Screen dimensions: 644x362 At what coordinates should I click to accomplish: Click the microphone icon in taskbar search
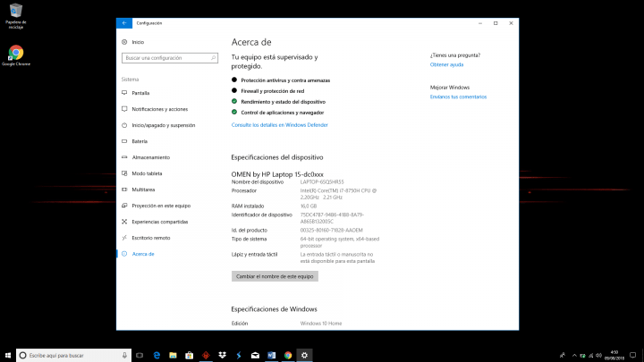[x=124, y=355]
